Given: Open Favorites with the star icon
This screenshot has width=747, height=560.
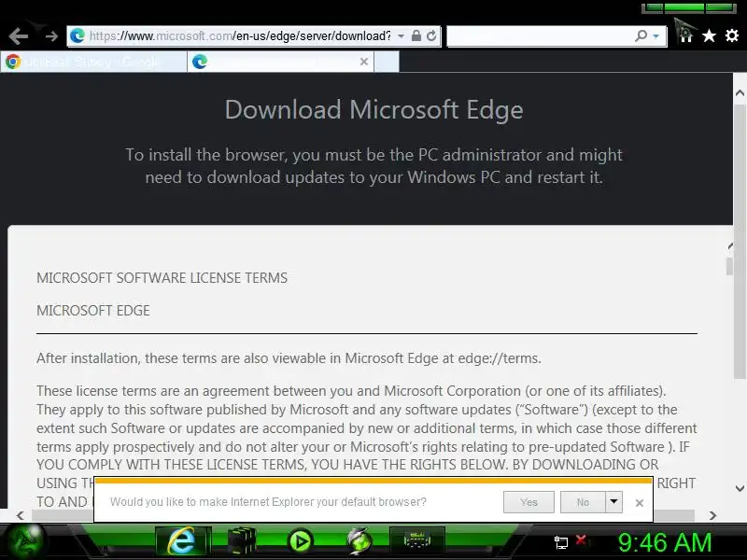Looking at the screenshot, I should click(709, 35).
